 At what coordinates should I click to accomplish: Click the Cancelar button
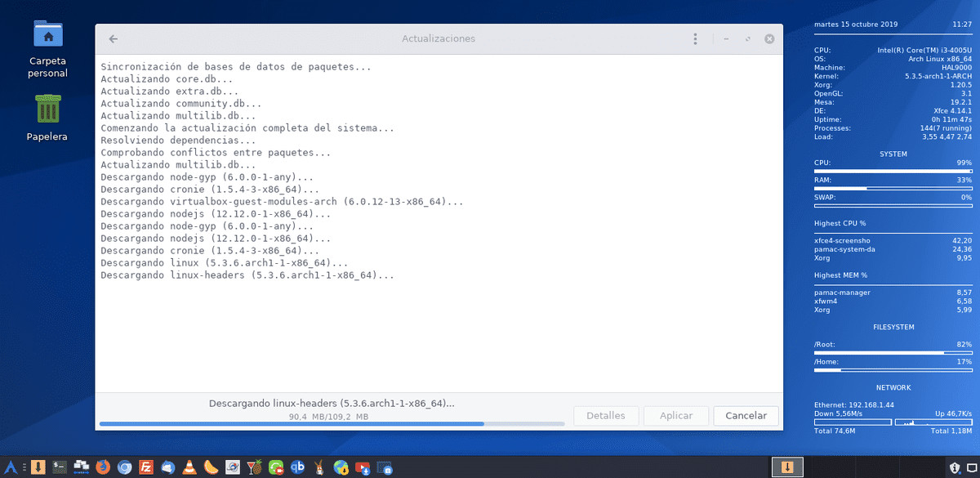tap(746, 416)
